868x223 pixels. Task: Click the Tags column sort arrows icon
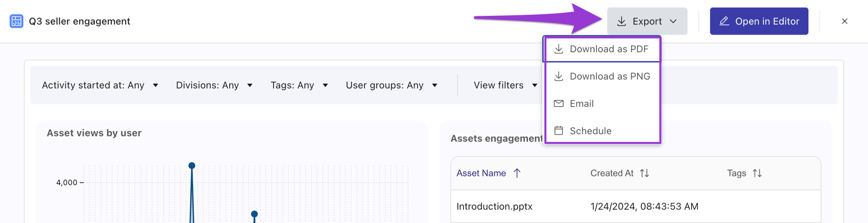[757, 173]
